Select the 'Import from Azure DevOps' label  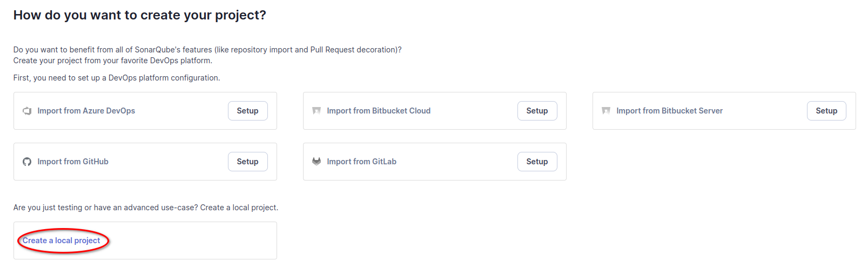coord(86,111)
